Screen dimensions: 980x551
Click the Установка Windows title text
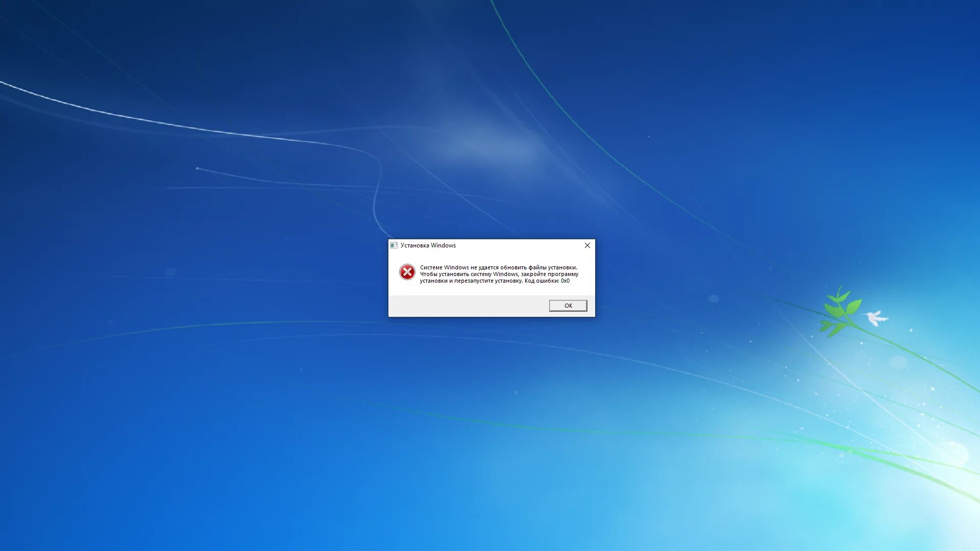click(x=428, y=245)
